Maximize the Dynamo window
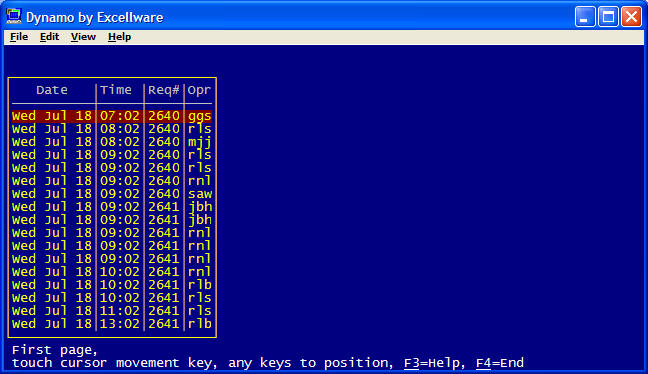This screenshot has width=648, height=374. [608, 17]
